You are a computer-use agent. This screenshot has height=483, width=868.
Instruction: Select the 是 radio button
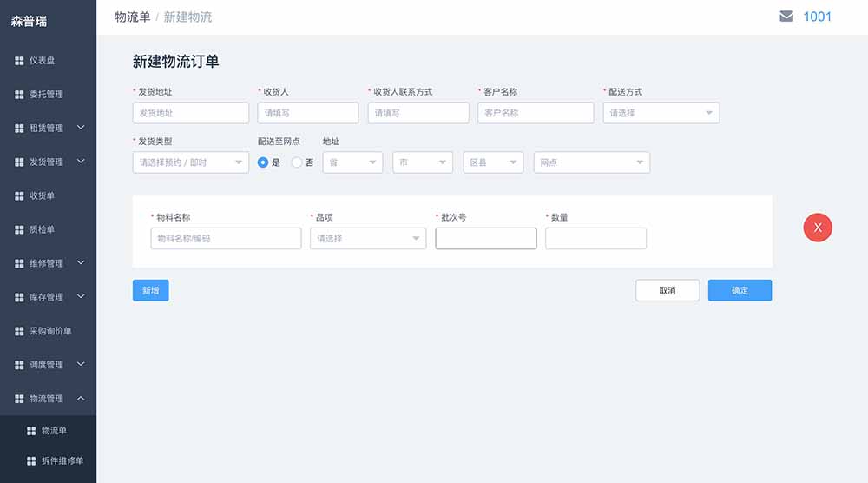coord(263,162)
